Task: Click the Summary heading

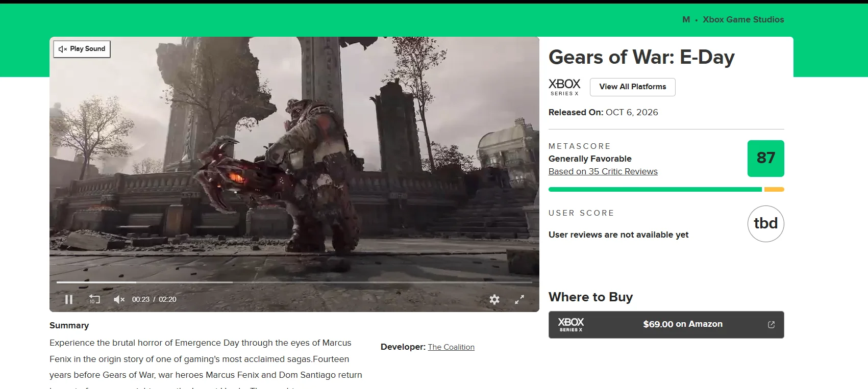Action: (69, 325)
